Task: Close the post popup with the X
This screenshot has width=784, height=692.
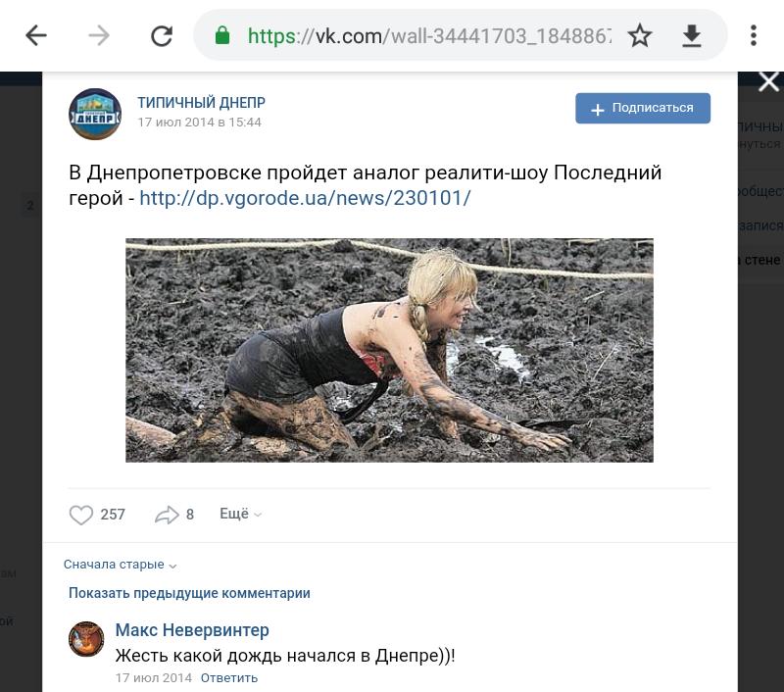Action: pos(769,82)
